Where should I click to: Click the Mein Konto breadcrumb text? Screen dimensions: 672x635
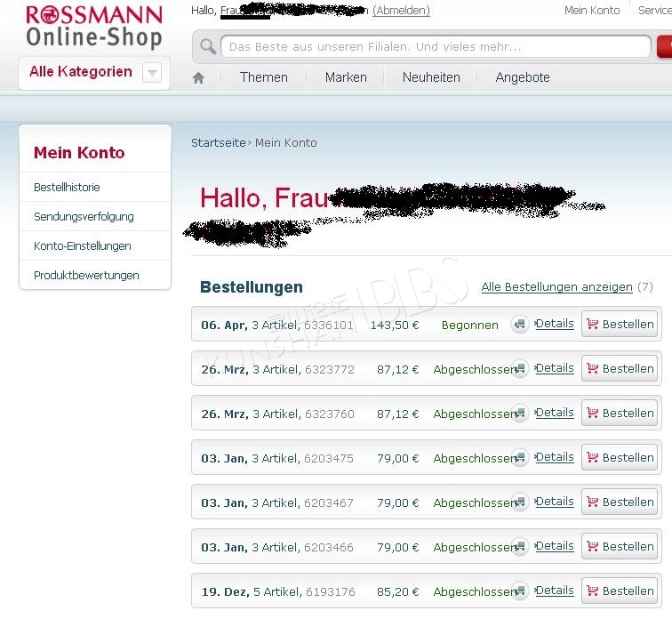[286, 143]
